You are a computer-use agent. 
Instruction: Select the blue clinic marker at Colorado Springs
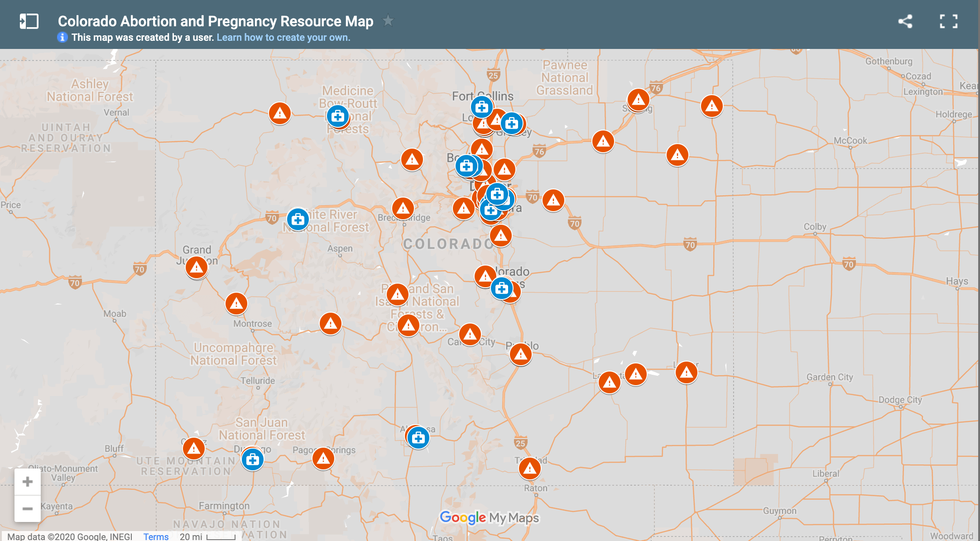(x=502, y=288)
